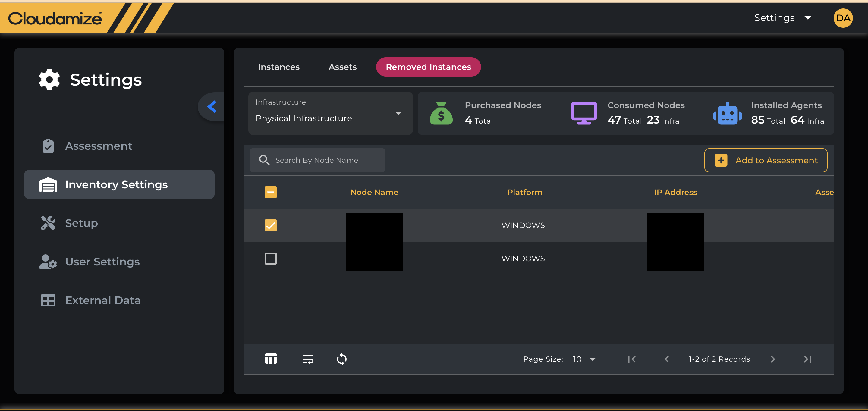Click the User Settings person-gear icon
Image resolution: width=868 pixels, height=411 pixels.
coord(48,262)
